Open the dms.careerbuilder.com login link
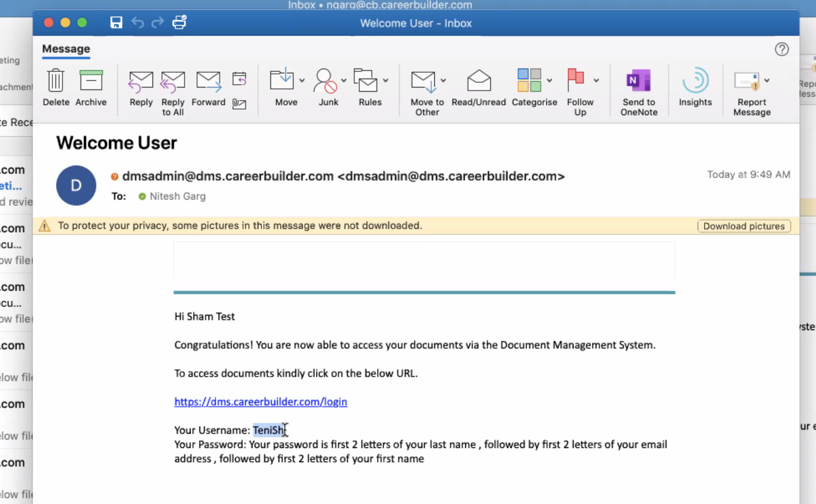Screen dimensions: 816x504 click(x=260, y=402)
